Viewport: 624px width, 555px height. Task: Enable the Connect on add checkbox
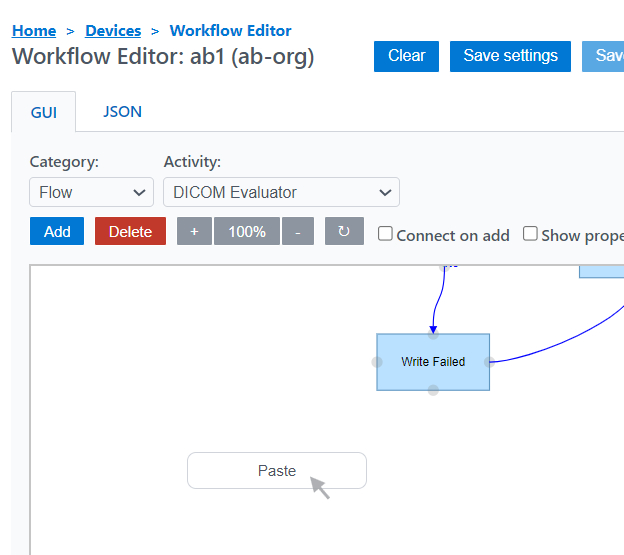click(385, 234)
